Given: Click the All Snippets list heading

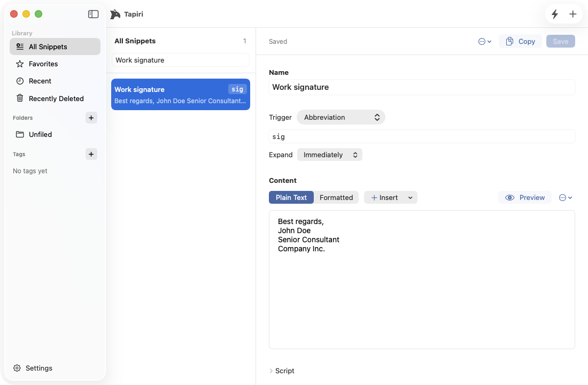Looking at the screenshot, I should click(135, 41).
